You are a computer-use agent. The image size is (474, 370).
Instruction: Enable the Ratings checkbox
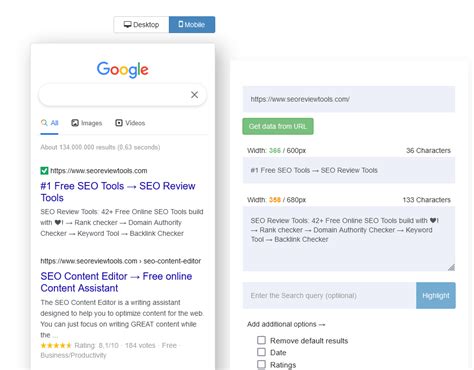[261, 364]
